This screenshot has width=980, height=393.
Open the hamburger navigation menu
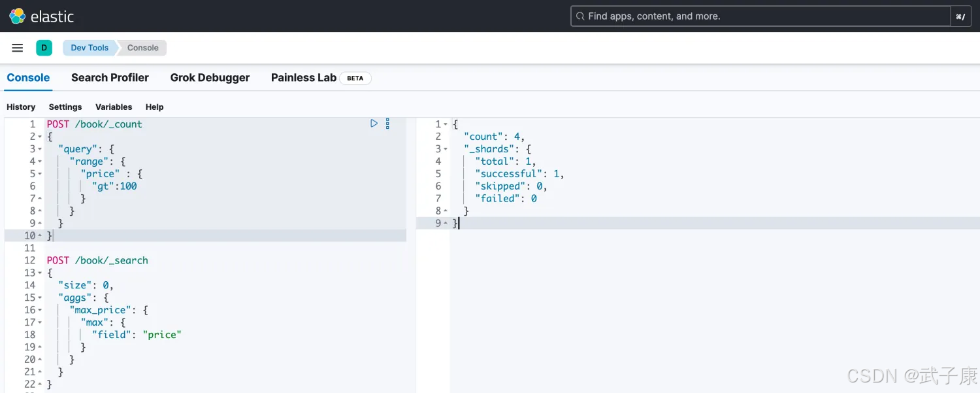(18, 48)
